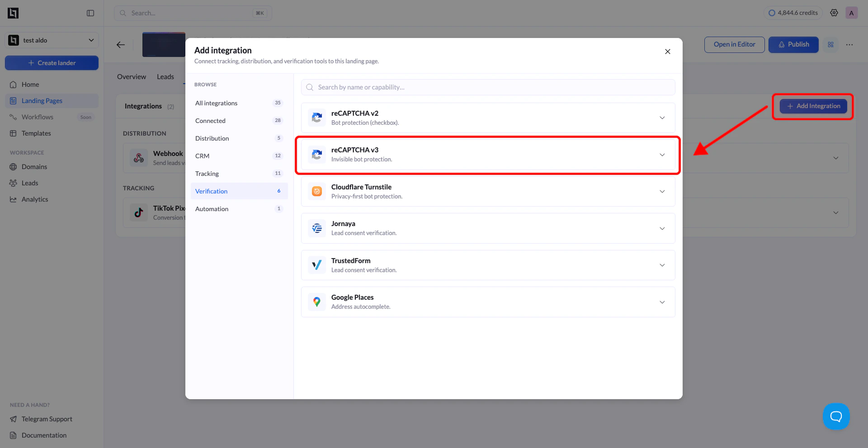Image resolution: width=868 pixels, height=448 pixels.
Task: Open the 'test aldo' workspace dropdown
Action: click(x=52, y=40)
